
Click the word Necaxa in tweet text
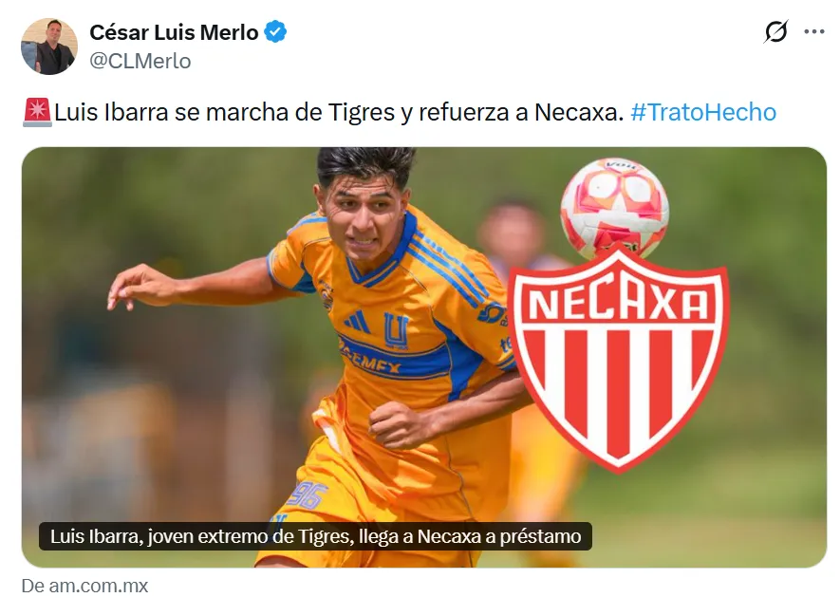pyautogui.click(x=579, y=113)
